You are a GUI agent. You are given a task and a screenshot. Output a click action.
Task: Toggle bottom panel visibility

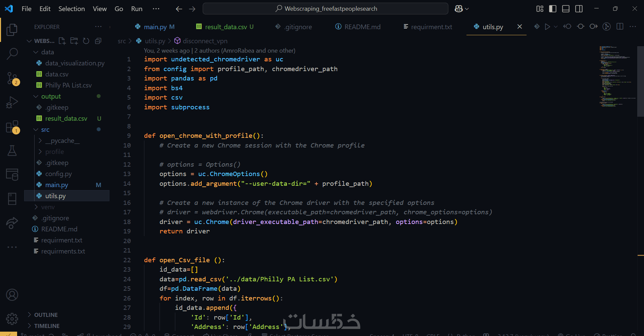click(x=566, y=9)
